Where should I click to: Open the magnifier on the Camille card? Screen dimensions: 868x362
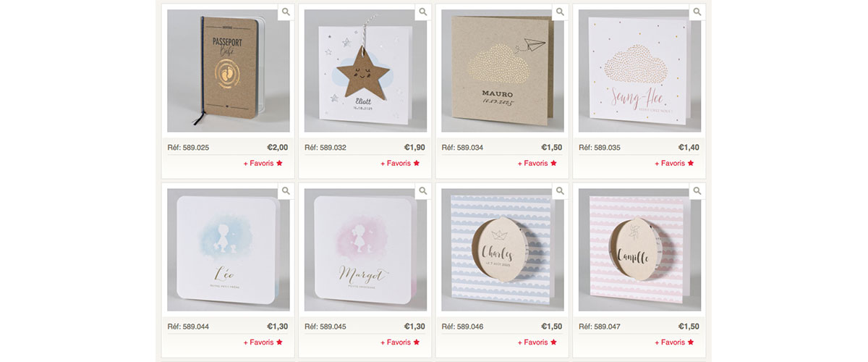tap(697, 191)
